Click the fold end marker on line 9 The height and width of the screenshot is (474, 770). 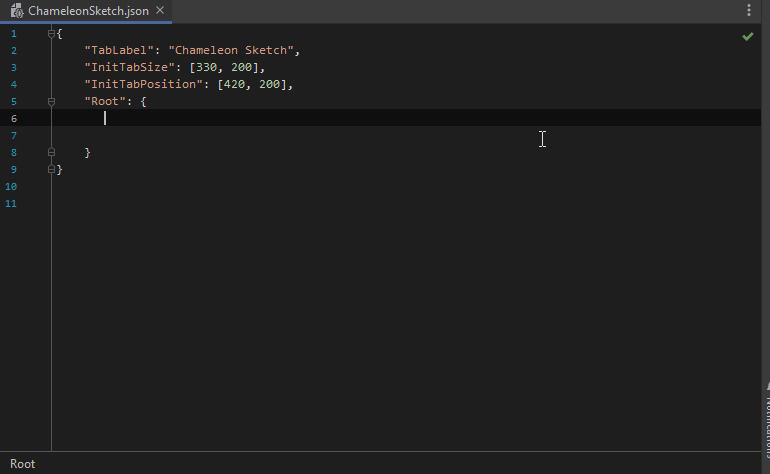point(51,169)
